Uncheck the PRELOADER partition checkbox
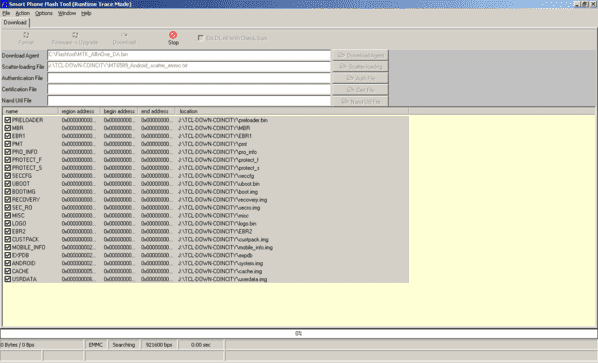The width and height of the screenshot is (598, 363). tap(8, 120)
